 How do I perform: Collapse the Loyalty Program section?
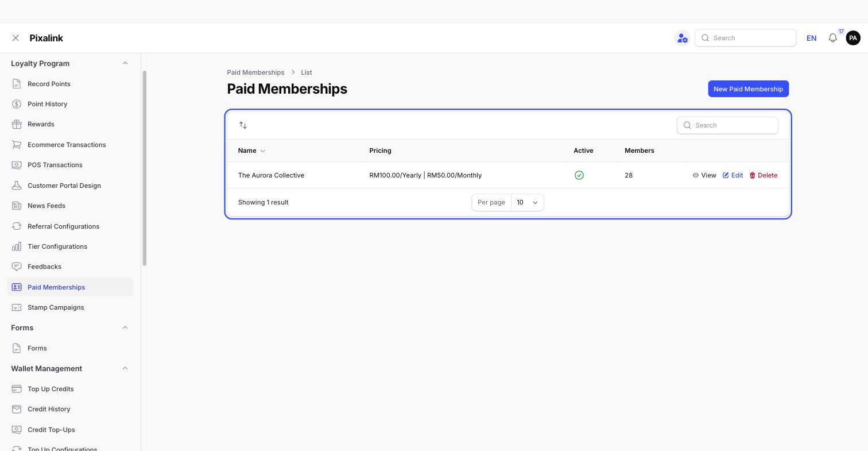(125, 63)
